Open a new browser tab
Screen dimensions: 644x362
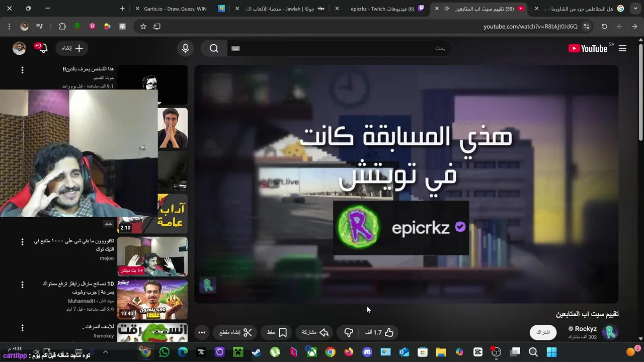[122, 9]
